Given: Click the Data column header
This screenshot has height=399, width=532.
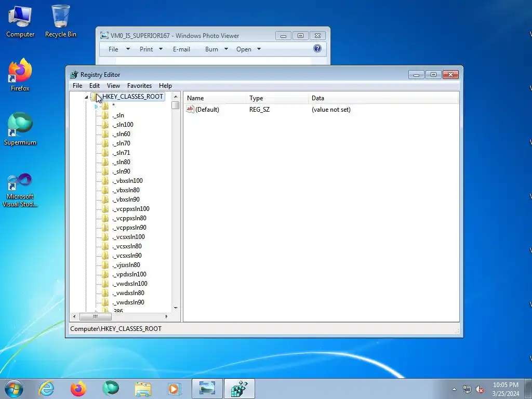Looking at the screenshot, I should pos(383,98).
